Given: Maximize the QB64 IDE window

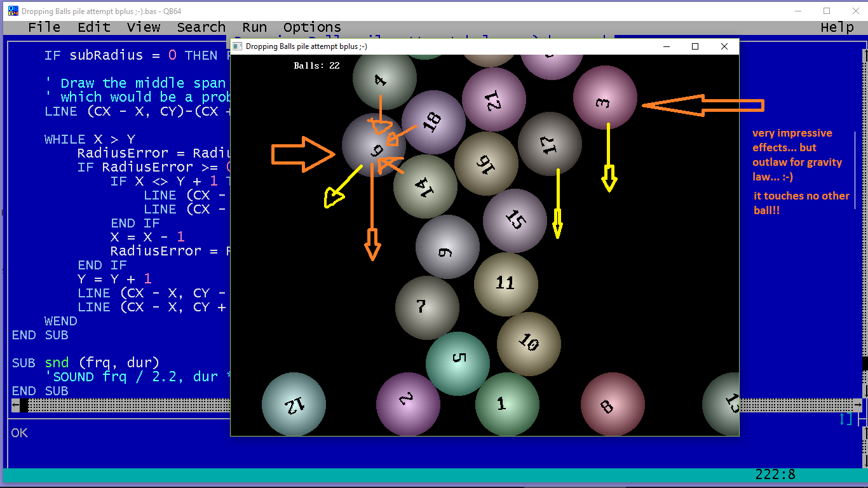Looking at the screenshot, I should tap(827, 11).
